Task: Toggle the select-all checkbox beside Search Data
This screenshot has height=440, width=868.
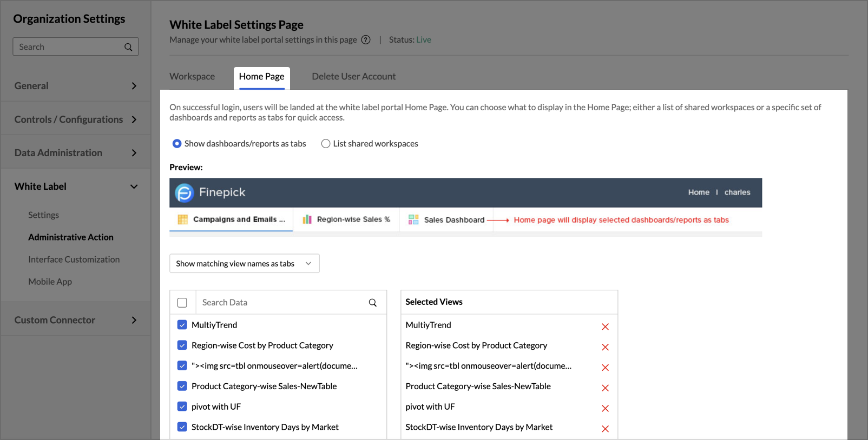Action: tap(182, 303)
